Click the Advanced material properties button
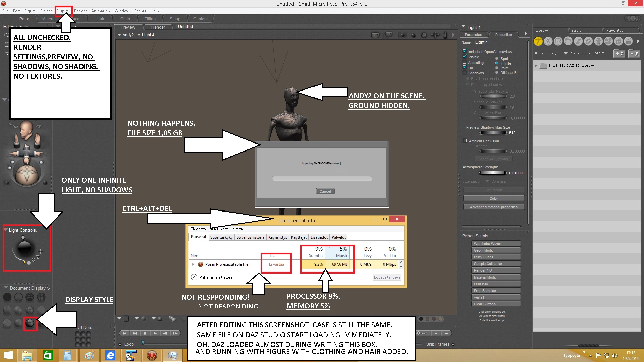 493,207
